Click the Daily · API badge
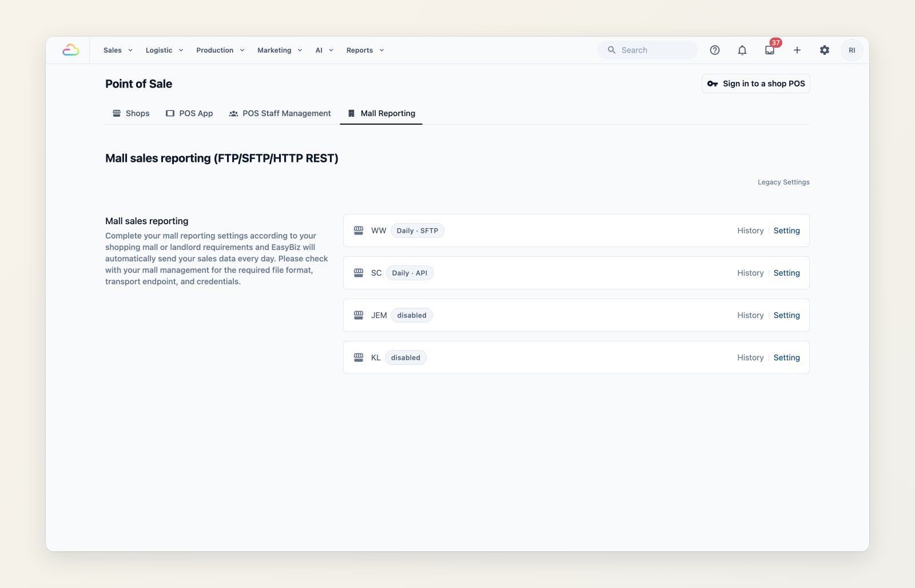The width and height of the screenshot is (915, 588). click(409, 273)
